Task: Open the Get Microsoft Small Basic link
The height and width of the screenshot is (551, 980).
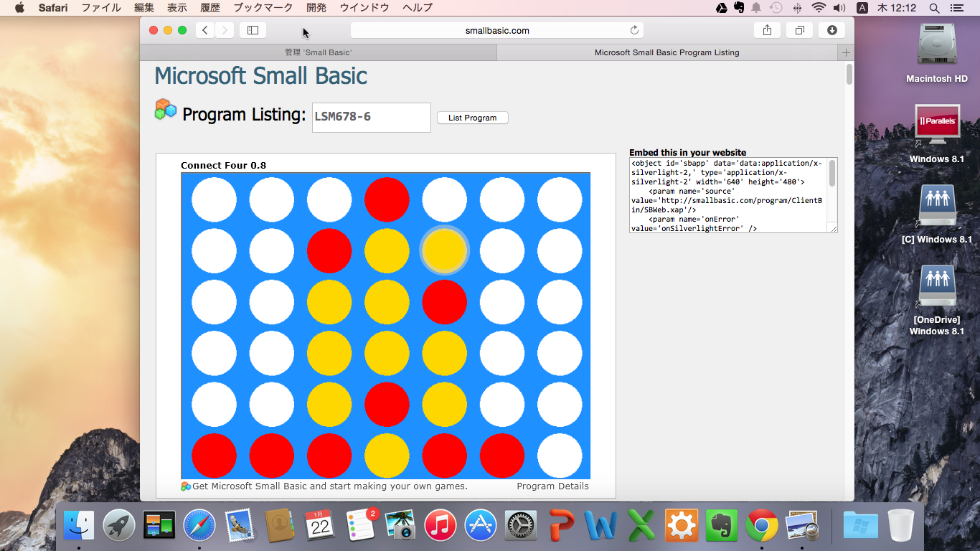Action: coord(330,486)
